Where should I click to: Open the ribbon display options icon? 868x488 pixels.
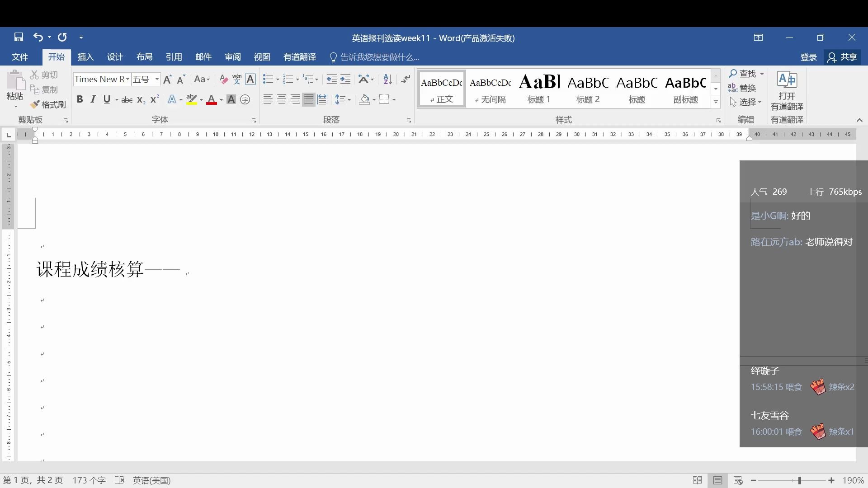(x=758, y=38)
